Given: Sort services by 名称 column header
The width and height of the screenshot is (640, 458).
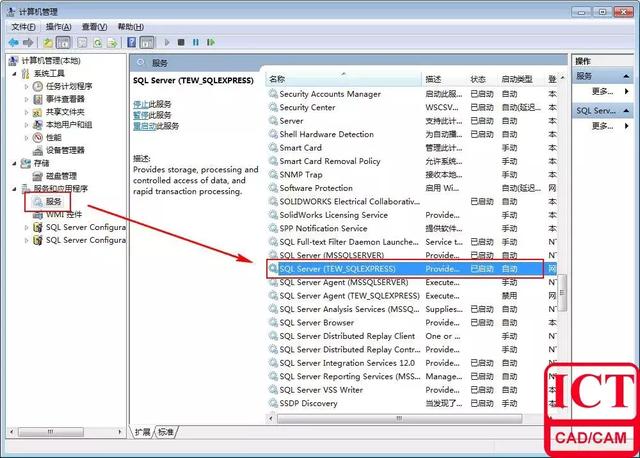Looking at the screenshot, I should [344, 79].
